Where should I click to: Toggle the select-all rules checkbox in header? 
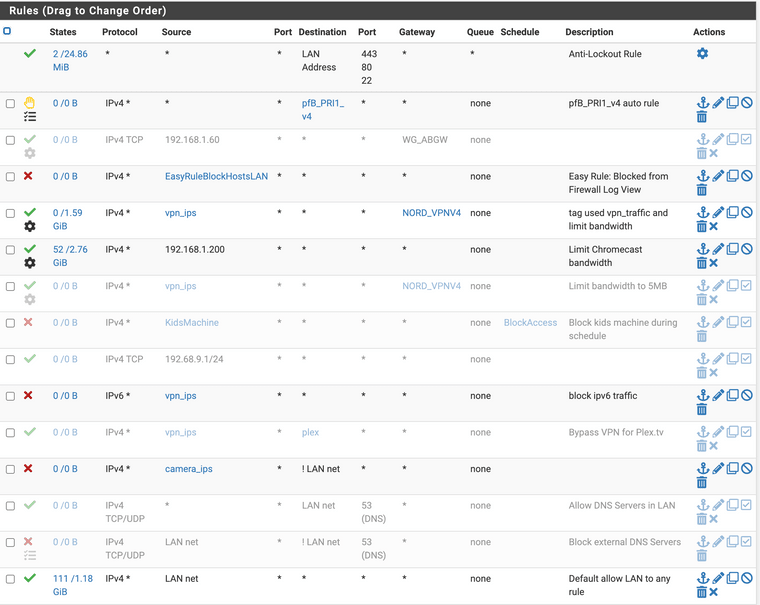(7, 31)
